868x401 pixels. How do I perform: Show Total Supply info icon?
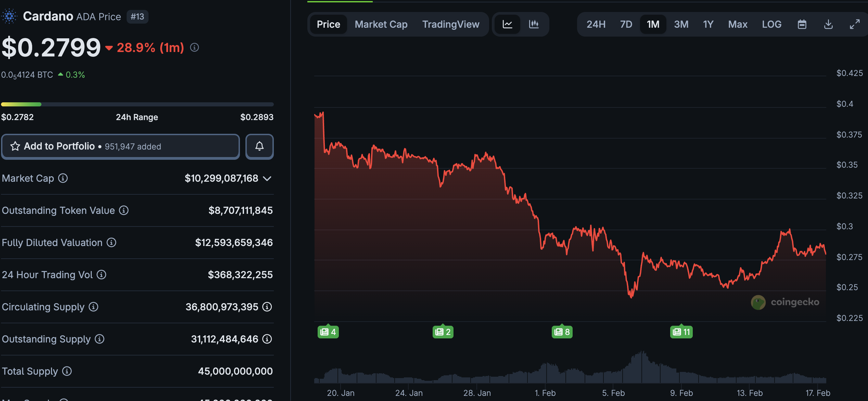coord(67,371)
